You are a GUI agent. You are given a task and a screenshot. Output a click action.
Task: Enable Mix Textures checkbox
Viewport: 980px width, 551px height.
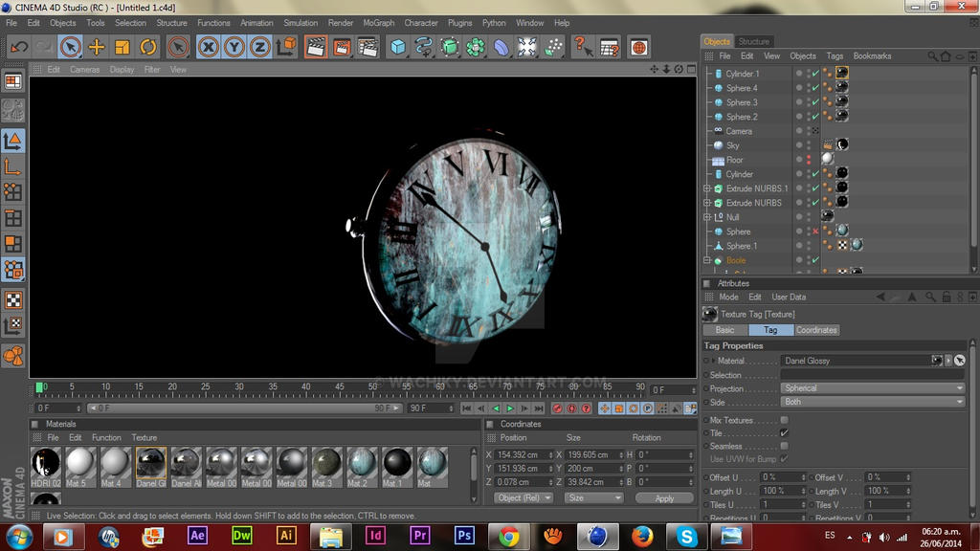click(784, 420)
